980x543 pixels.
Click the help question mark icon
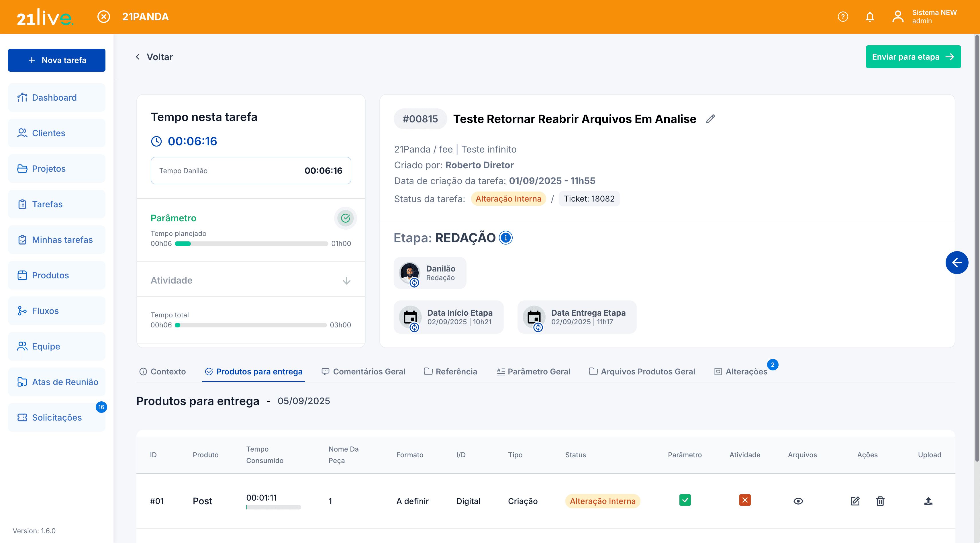(843, 17)
